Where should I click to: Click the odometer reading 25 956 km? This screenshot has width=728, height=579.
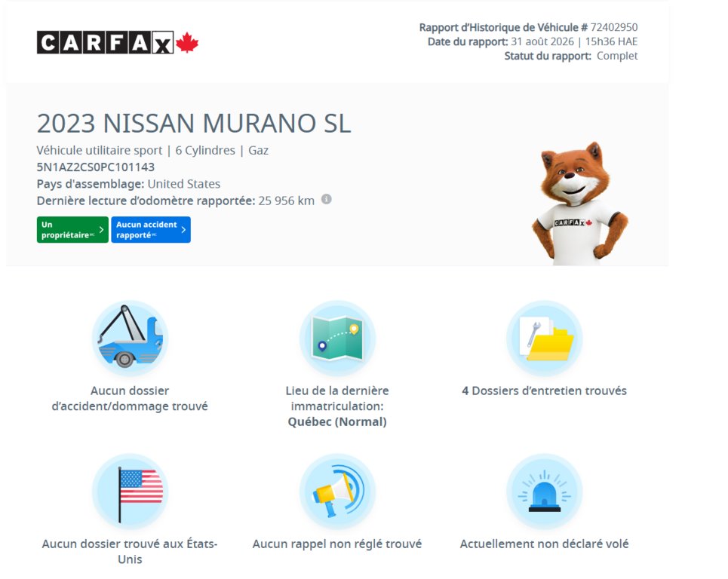(287, 201)
